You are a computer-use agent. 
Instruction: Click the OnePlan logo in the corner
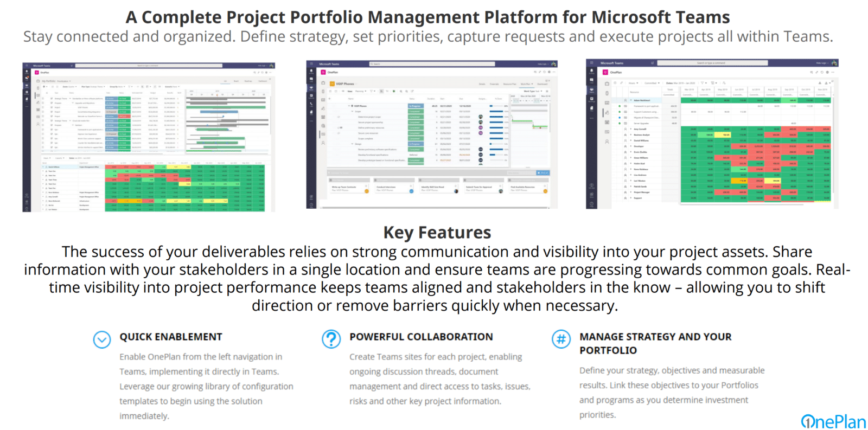833,421
